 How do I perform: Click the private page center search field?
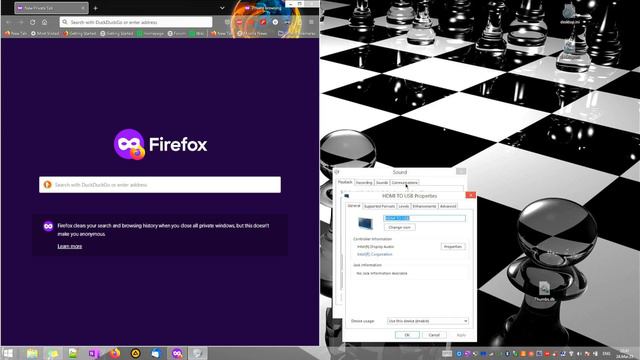pyautogui.click(x=160, y=185)
